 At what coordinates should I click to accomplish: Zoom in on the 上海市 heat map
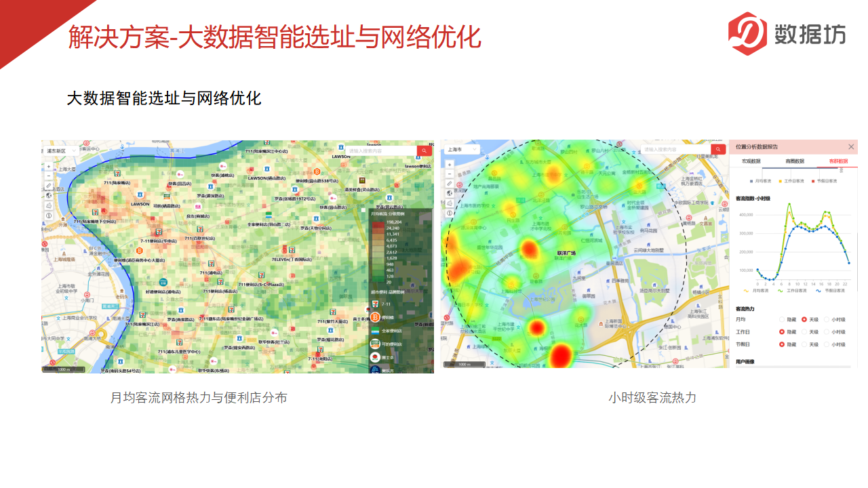(450, 165)
